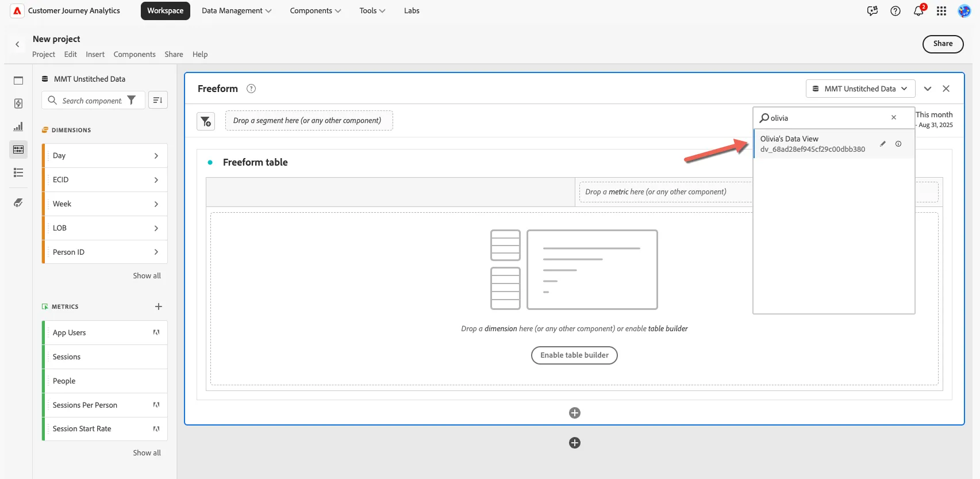
Task: Edit Olivia's Data View pencil icon
Action: 883,144
